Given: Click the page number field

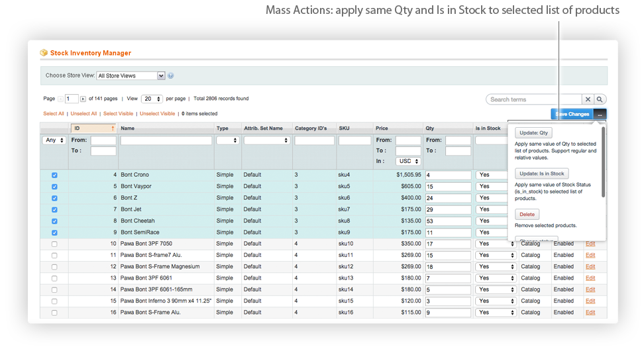Looking at the screenshot, I should (x=72, y=99).
